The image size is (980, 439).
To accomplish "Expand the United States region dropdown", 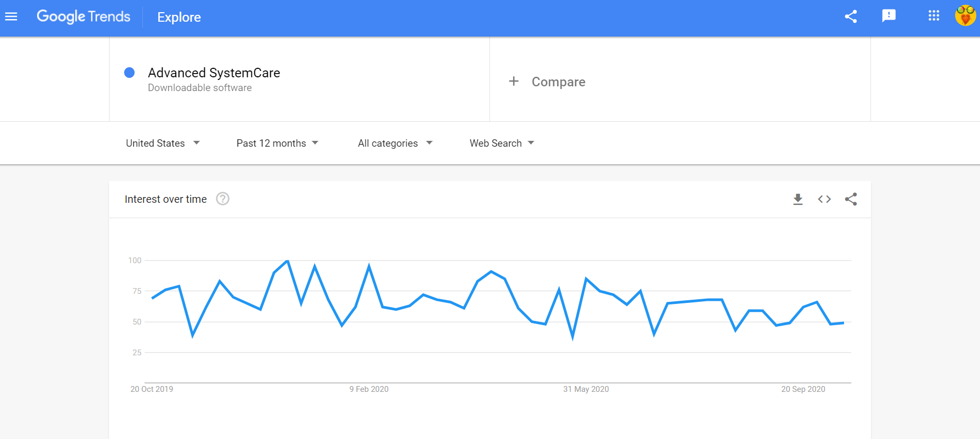I will tap(163, 143).
